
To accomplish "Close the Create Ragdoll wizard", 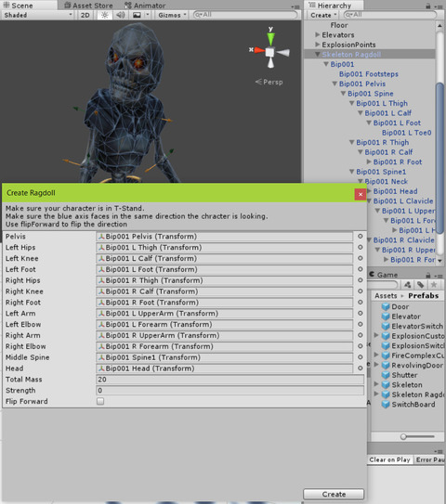I will coord(361,194).
